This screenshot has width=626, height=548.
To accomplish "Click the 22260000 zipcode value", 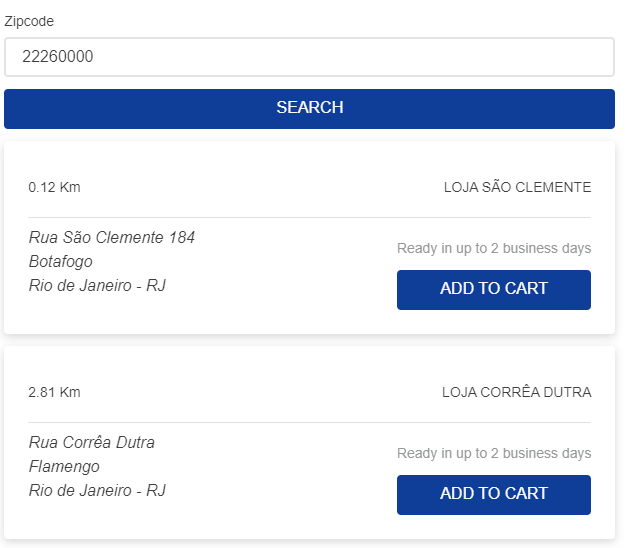I will click(x=57, y=56).
